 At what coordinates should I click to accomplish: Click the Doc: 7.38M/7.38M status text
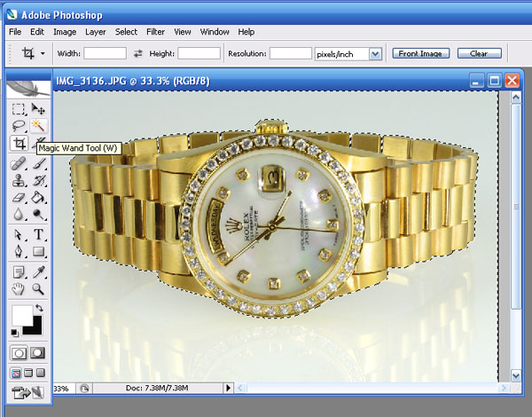pyautogui.click(x=157, y=388)
